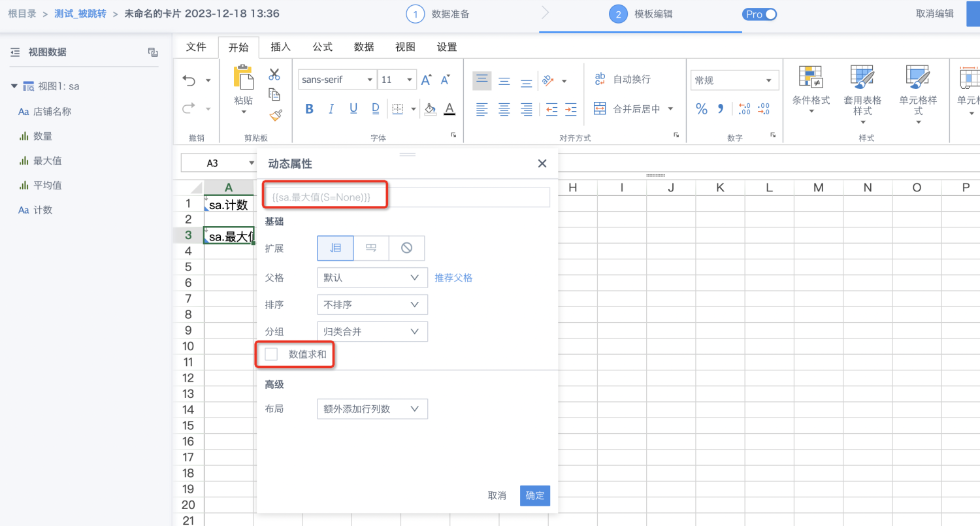Open the 父格 默认 dropdown
This screenshot has height=526, width=980.
pos(372,278)
